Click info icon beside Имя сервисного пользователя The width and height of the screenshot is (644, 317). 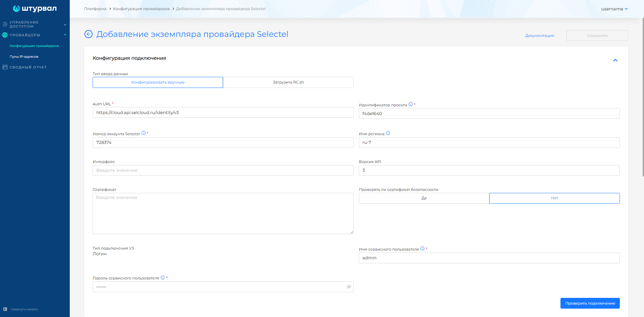coord(422,249)
